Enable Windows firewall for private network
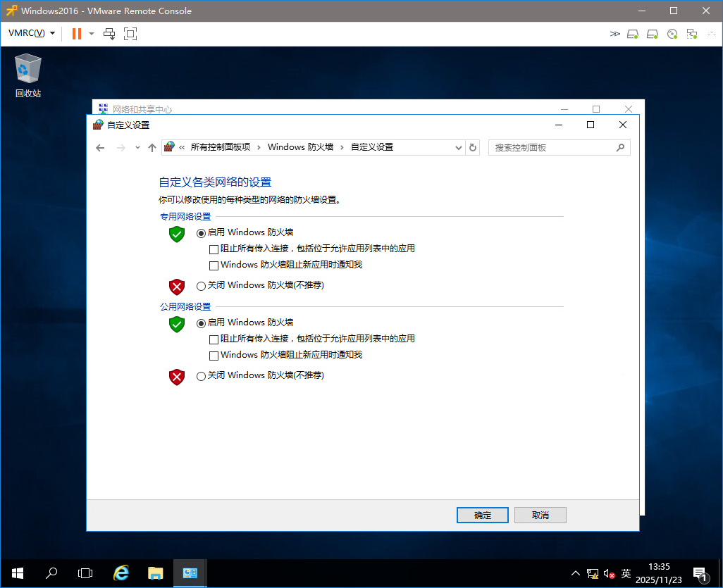Image resolution: width=723 pixels, height=588 pixels. tap(201, 233)
